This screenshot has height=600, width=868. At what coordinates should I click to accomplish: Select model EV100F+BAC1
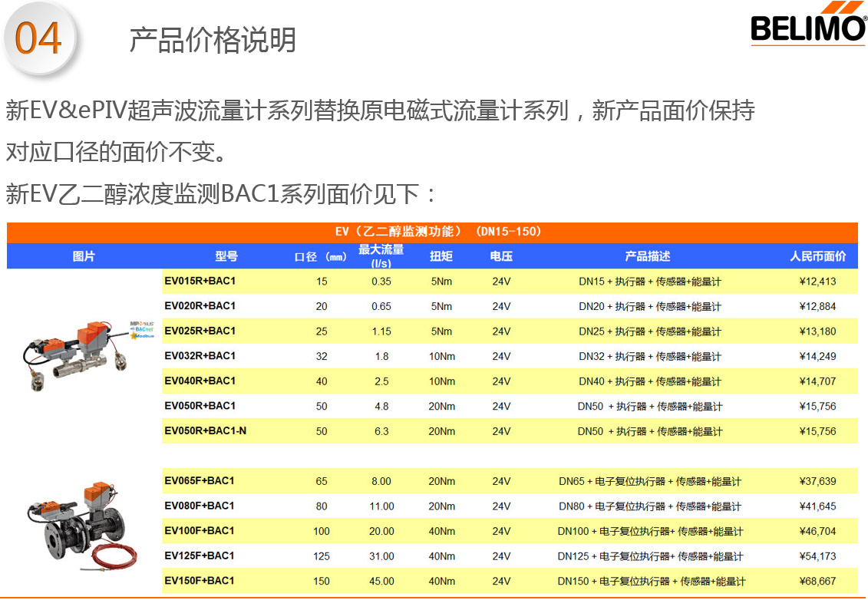200,531
